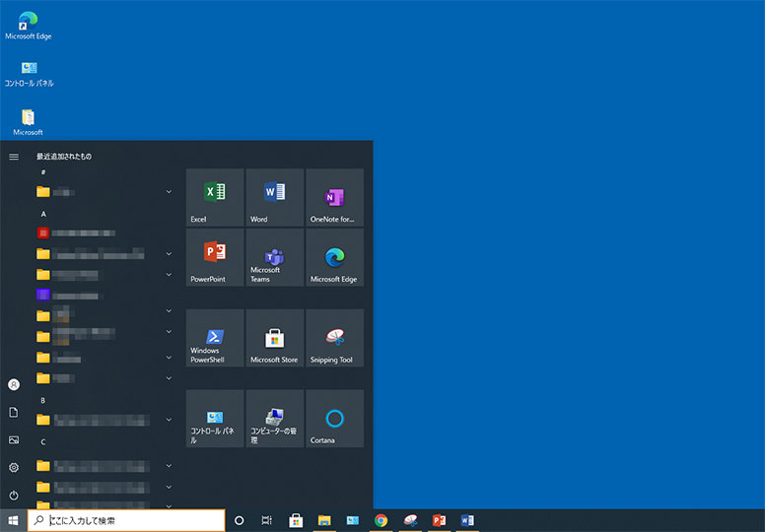The height and width of the screenshot is (532, 765).
Task: Click the B letter heading in app list
Action: tap(43, 400)
